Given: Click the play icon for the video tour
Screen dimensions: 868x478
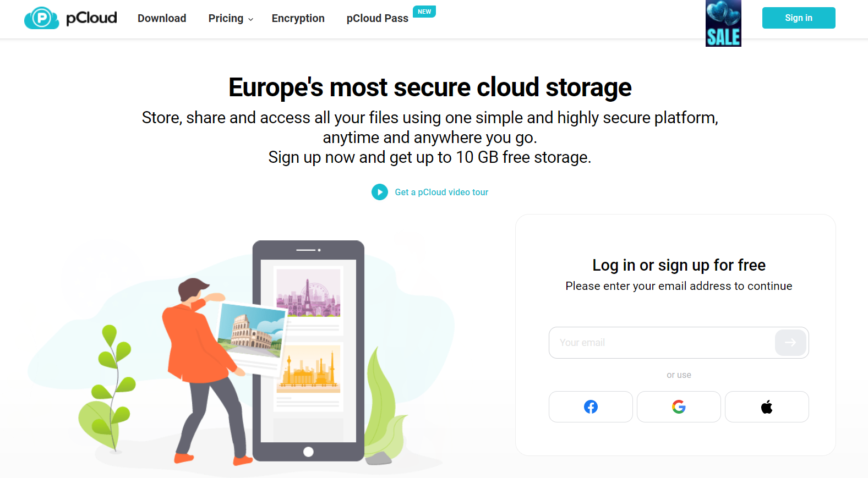Looking at the screenshot, I should 380,192.
